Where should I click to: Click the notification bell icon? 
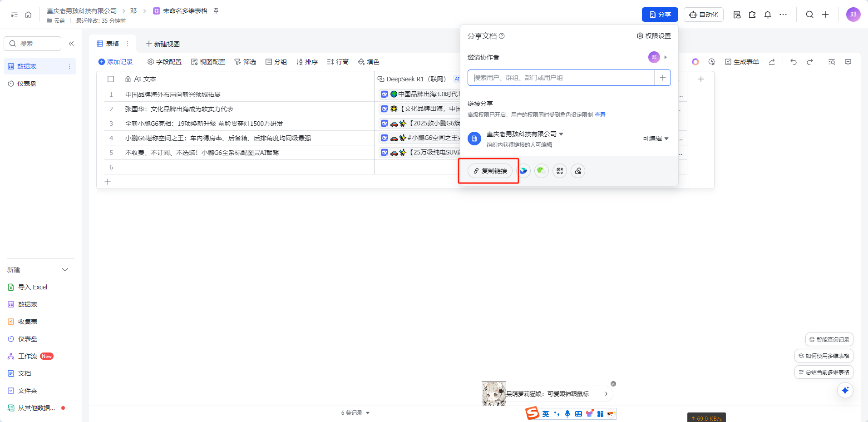click(767, 15)
